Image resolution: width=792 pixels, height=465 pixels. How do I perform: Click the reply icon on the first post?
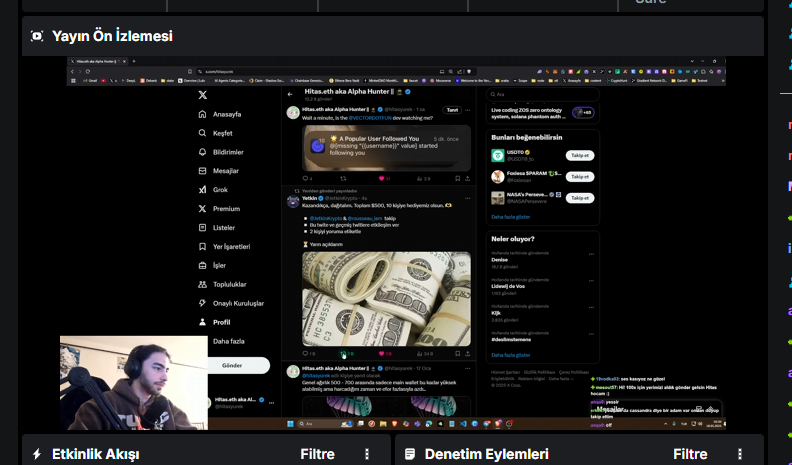tap(305, 178)
